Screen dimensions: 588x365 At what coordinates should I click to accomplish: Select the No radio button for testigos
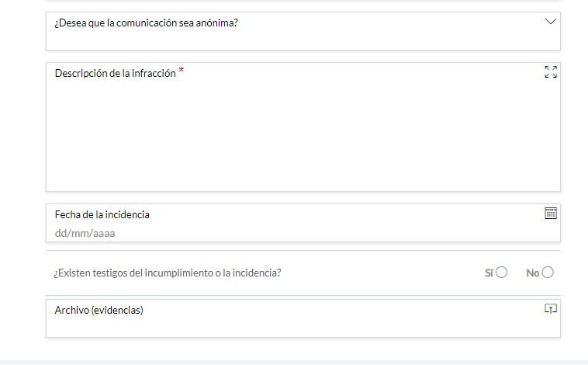(x=548, y=273)
